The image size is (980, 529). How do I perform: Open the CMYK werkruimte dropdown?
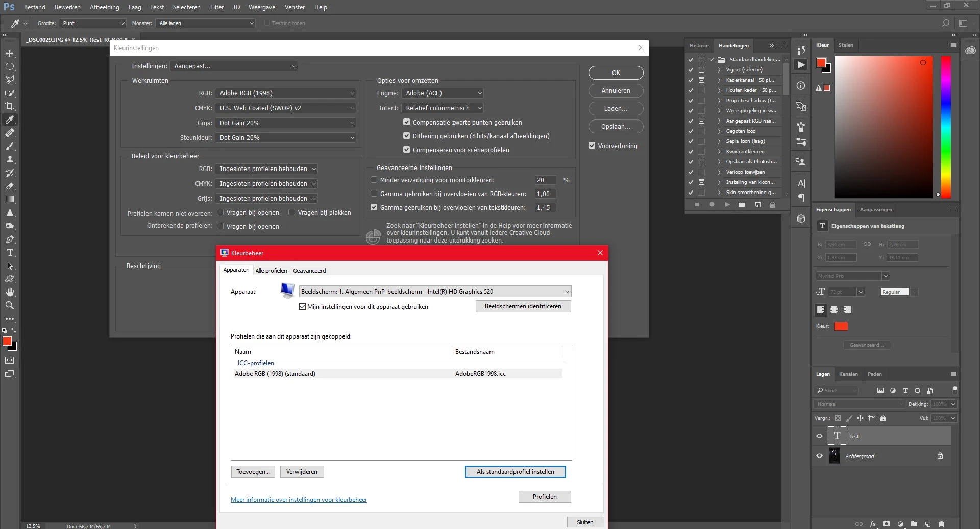click(x=285, y=108)
